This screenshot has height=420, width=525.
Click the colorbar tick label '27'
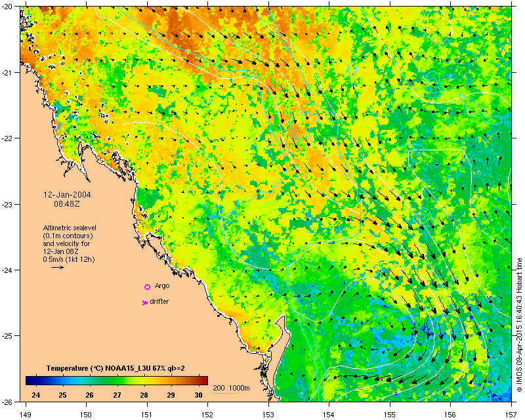click(117, 395)
